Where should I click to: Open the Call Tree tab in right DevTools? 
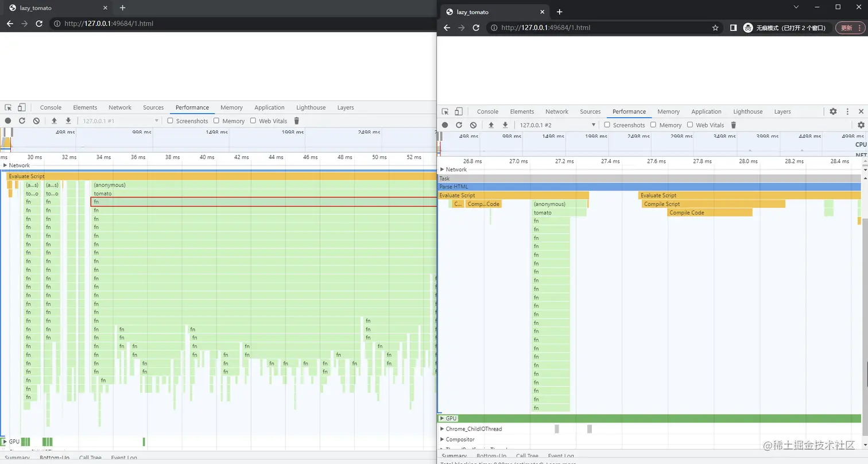click(x=527, y=457)
